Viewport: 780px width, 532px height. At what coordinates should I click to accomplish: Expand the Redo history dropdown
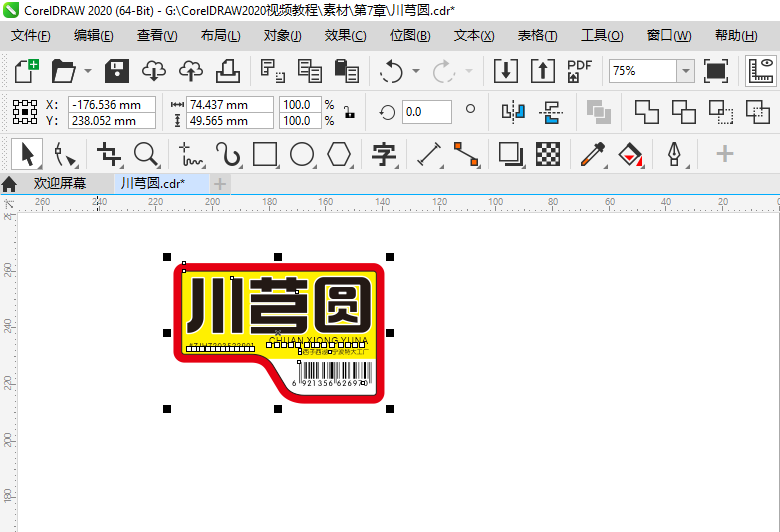469,71
